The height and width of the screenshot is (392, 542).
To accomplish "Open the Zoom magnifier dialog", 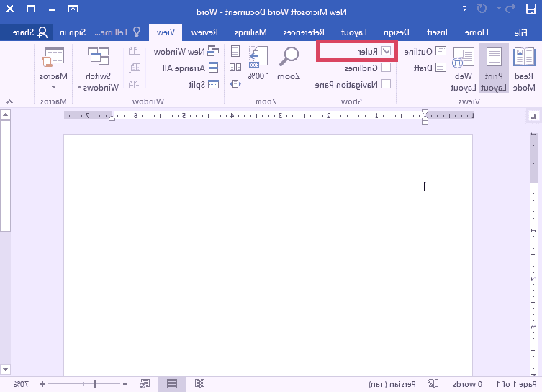I will 289,63.
